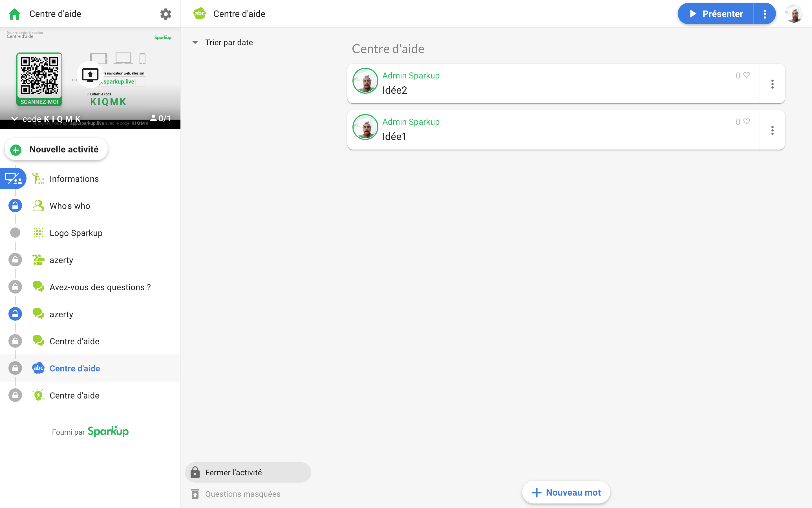Screen dimensions: 812x508
Task: Click the Sparkup logo on the preview slide
Action: click(x=163, y=37)
